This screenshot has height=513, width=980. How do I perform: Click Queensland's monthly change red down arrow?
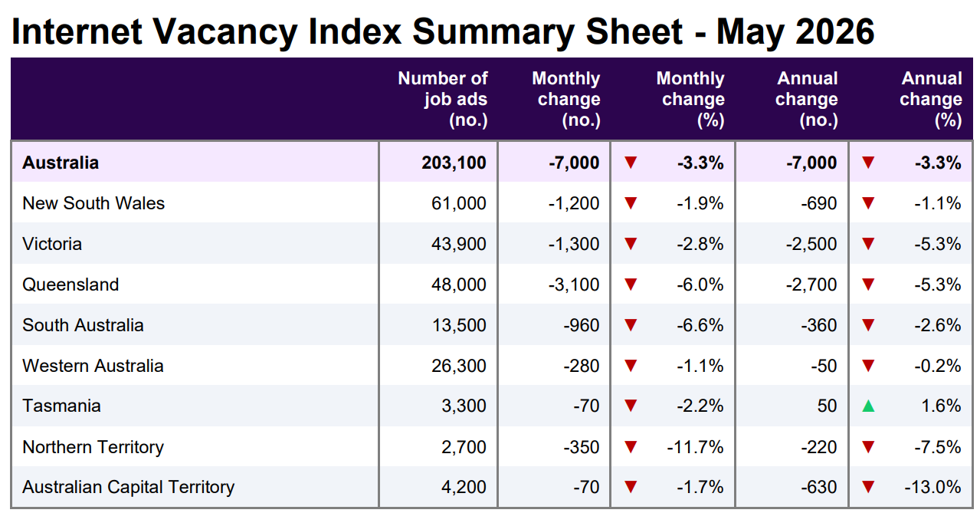(631, 284)
